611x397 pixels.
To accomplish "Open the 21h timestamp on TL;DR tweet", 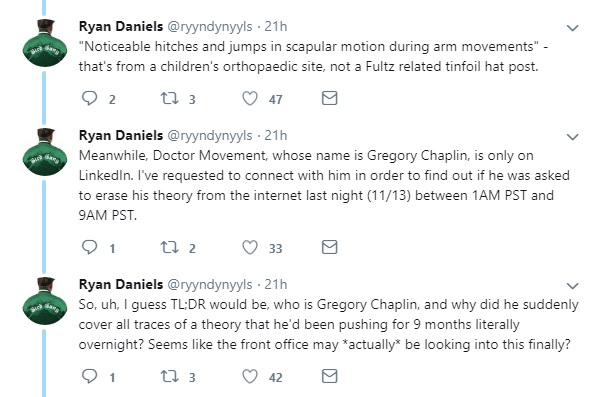I will coord(276,284).
